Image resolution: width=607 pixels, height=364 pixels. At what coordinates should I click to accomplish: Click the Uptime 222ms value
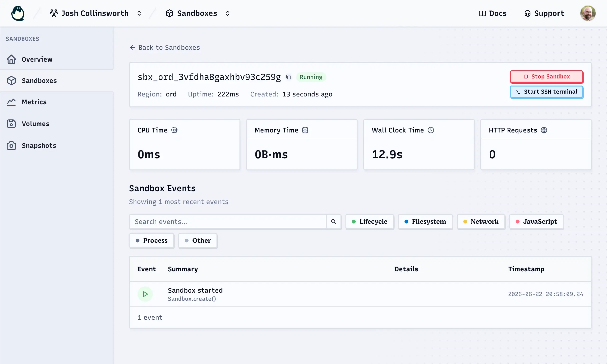tap(228, 94)
